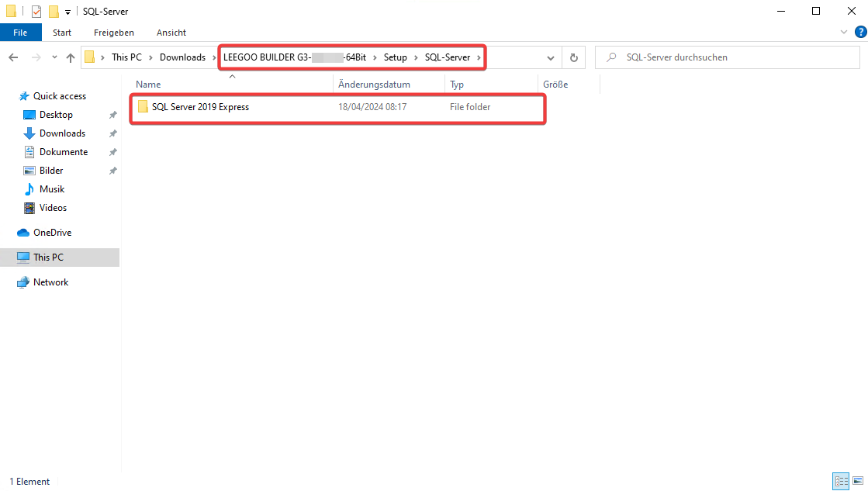
Task: Click the pin icon beside Desktop
Action: (113, 115)
